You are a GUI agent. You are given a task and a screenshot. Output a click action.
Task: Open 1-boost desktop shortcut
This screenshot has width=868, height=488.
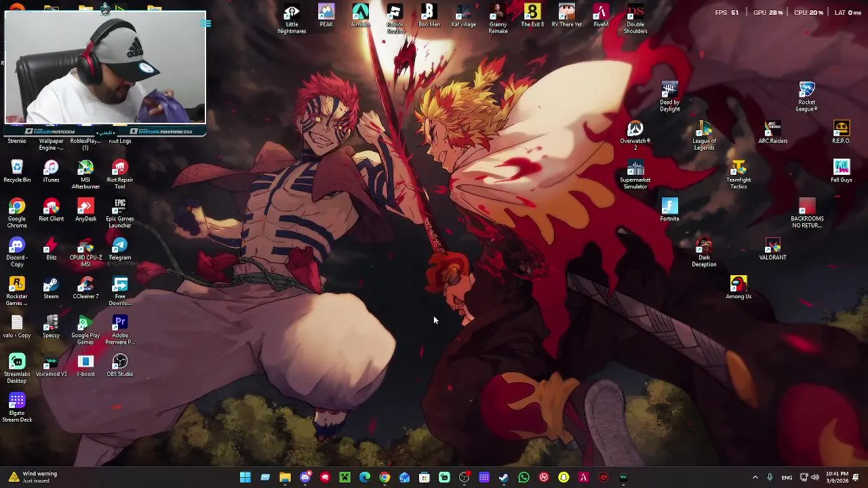tap(85, 365)
